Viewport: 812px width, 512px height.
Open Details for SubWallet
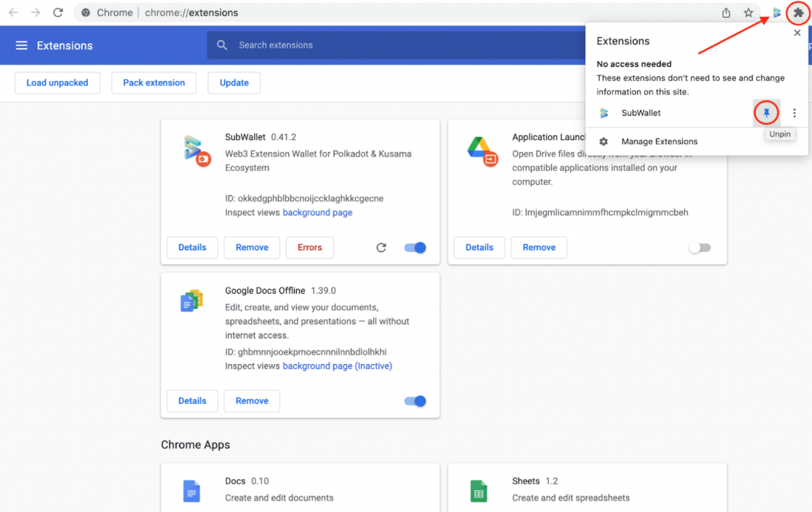[192, 247]
